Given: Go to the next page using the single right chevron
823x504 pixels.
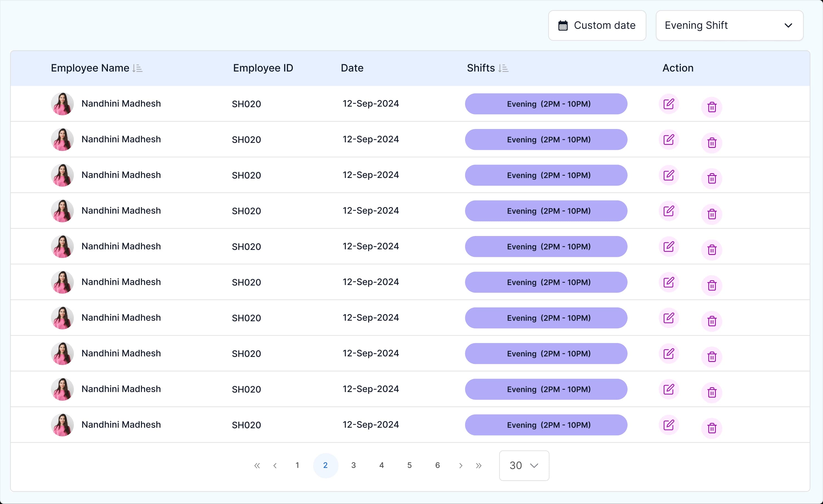Looking at the screenshot, I should click(x=461, y=466).
